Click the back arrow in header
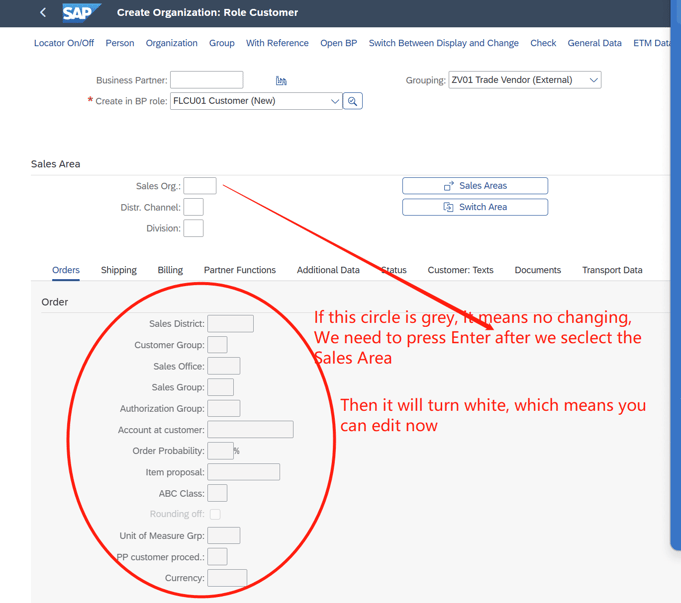The height and width of the screenshot is (603, 681). (x=43, y=13)
